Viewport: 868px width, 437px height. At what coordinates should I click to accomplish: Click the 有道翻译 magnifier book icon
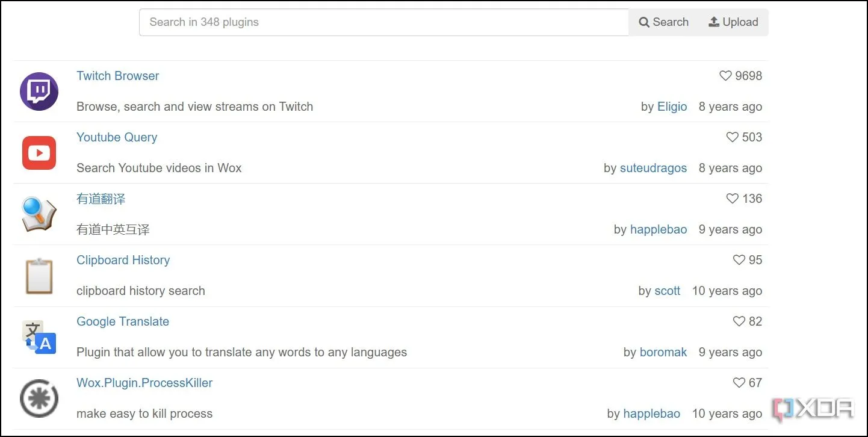39,214
